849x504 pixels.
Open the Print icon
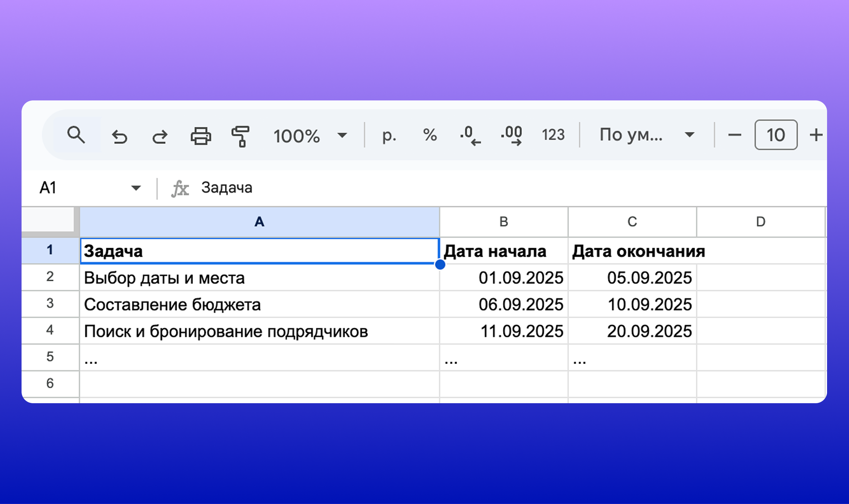(x=201, y=135)
